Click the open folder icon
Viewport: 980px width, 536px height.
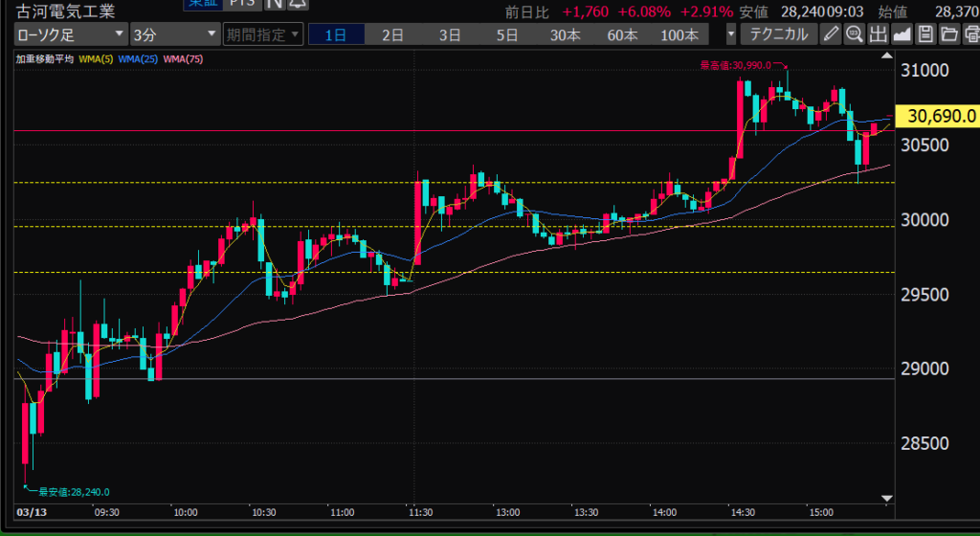click(x=948, y=35)
